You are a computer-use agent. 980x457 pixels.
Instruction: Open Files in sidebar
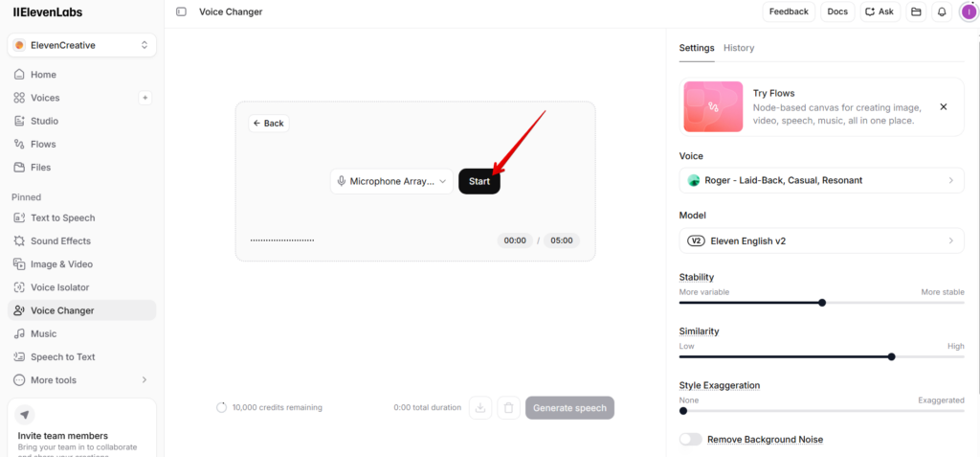(x=82, y=167)
